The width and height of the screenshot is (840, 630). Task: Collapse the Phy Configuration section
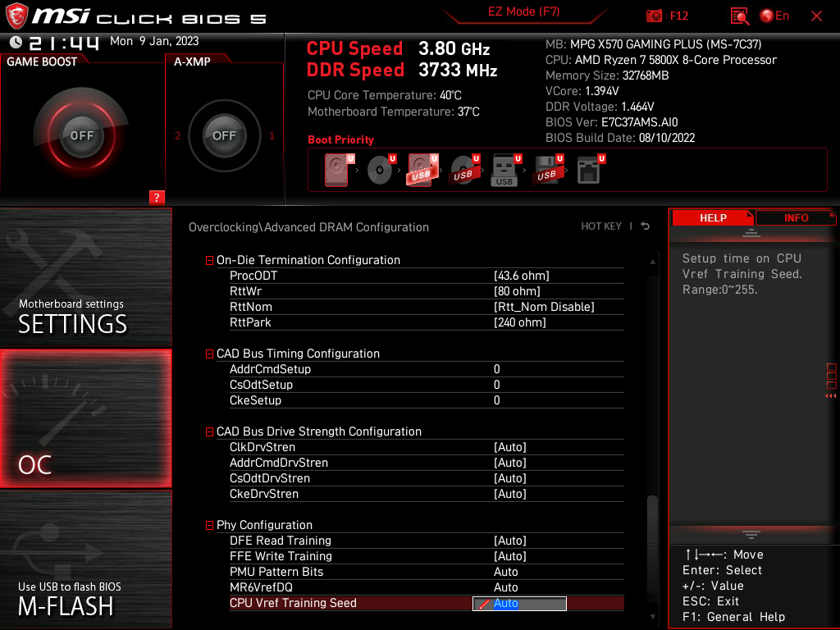(209, 526)
